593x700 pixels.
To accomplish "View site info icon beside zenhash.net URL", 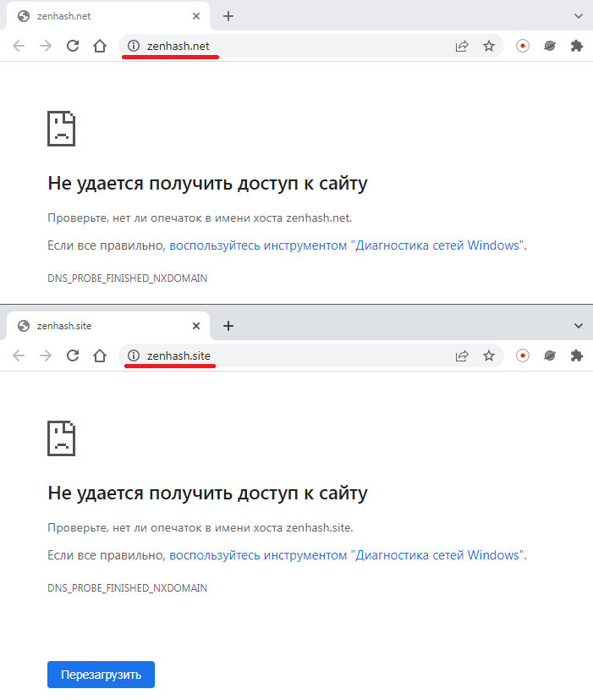I will [133, 47].
